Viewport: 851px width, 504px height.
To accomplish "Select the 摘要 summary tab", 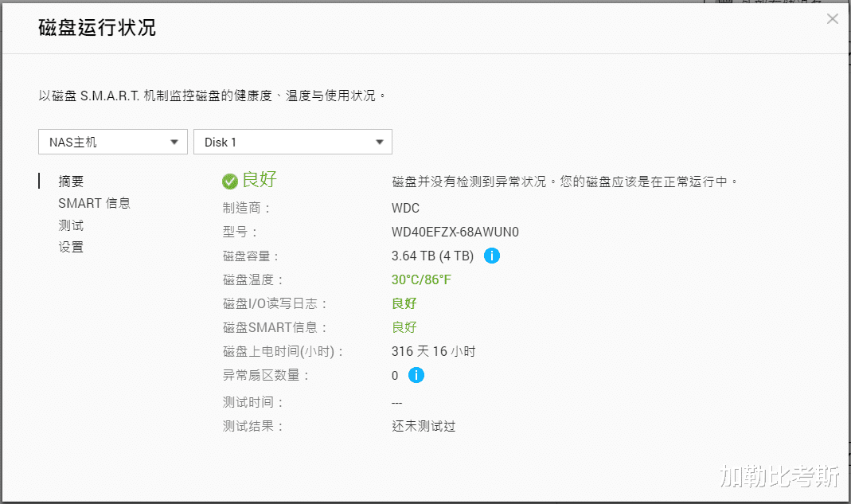I will (x=71, y=182).
